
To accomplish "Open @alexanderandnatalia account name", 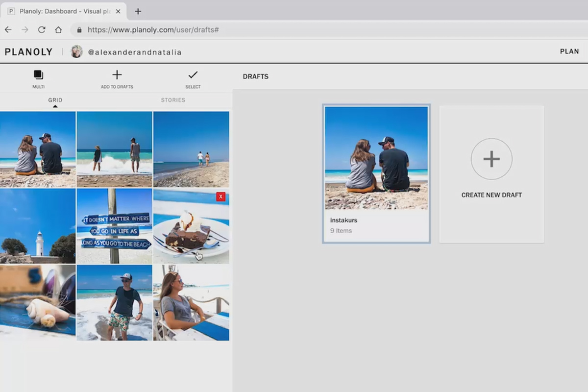I will pyautogui.click(x=135, y=52).
